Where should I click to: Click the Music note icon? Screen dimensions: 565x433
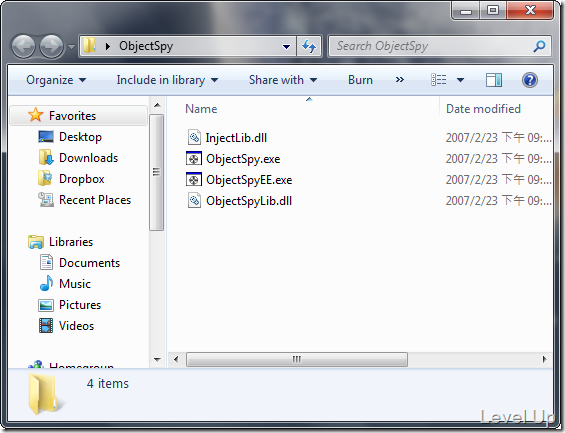[46, 283]
